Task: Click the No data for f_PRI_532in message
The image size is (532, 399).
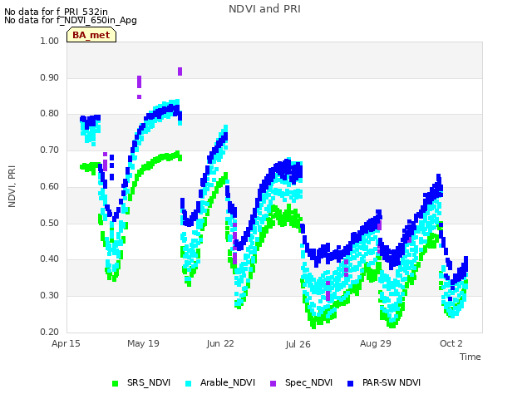Action: click(56, 12)
